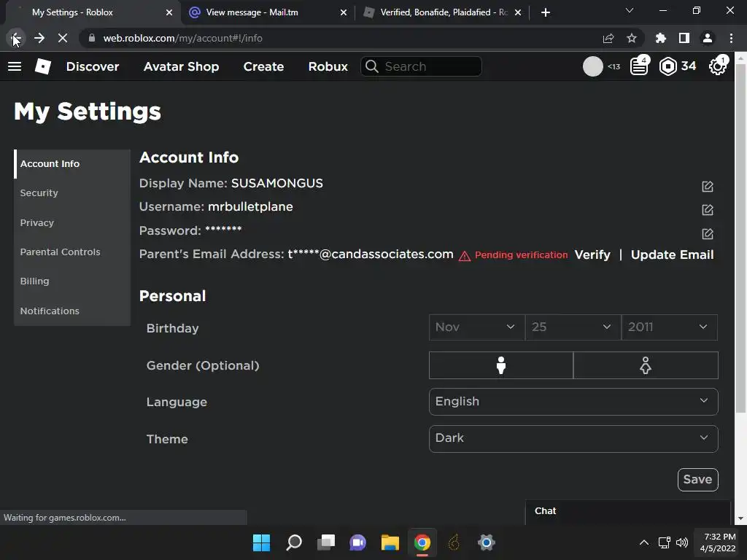Show hidden system tray icons
747x560 pixels.
coord(643,542)
